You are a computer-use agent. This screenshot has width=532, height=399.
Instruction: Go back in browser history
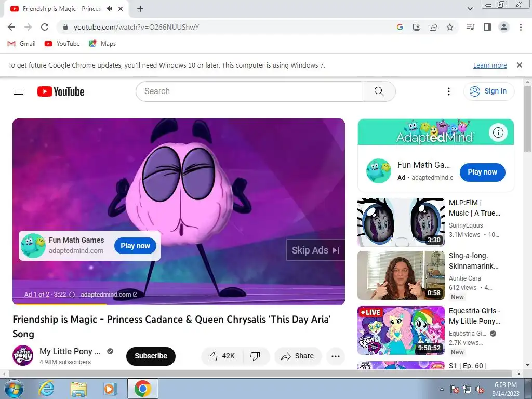pyautogui.click(x=11, y=27)
